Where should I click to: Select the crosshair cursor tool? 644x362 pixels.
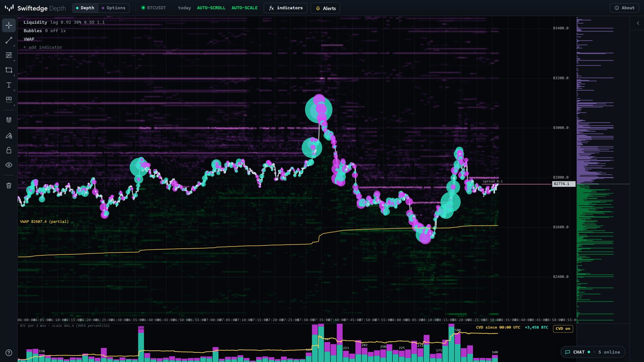pyautogui.click(x=9, y=25)
